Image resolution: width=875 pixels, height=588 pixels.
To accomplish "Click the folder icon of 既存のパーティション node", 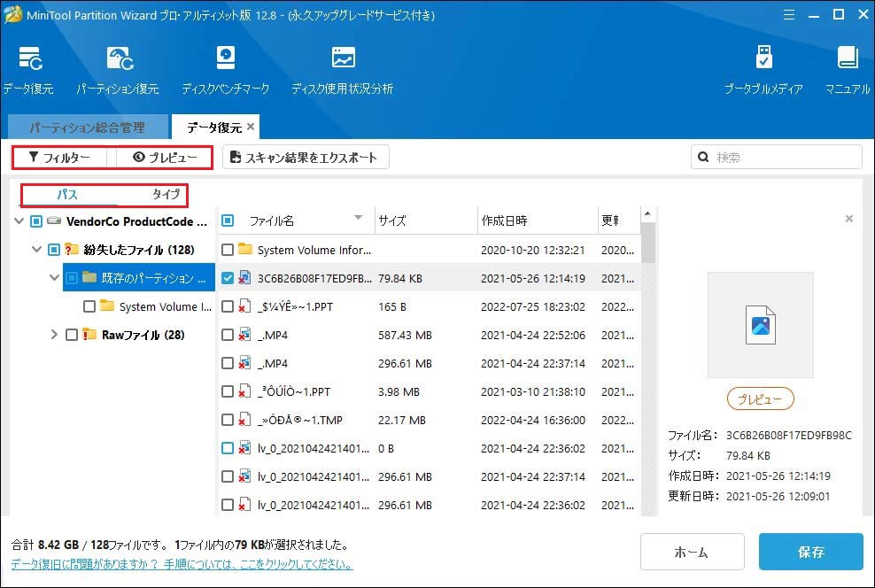I will click(89, 277).
